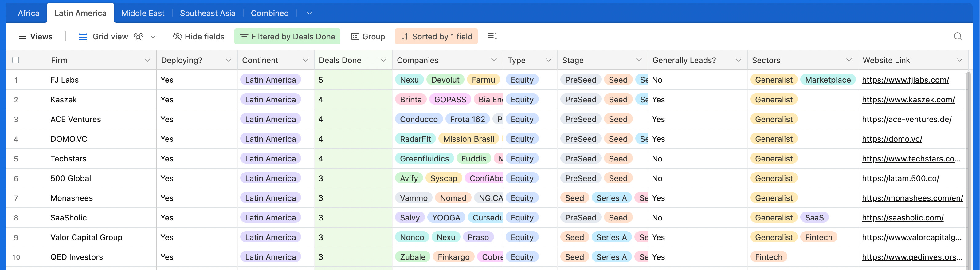Viewport: 980px width, 270px height.
Task: Open Filtered by Deals Done filter
Action: pos(287,37)
